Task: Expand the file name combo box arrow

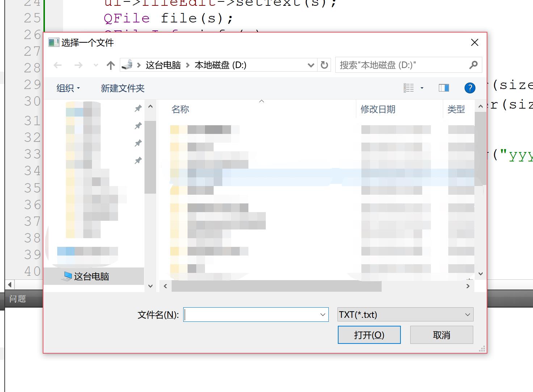Action: point(322,315)
